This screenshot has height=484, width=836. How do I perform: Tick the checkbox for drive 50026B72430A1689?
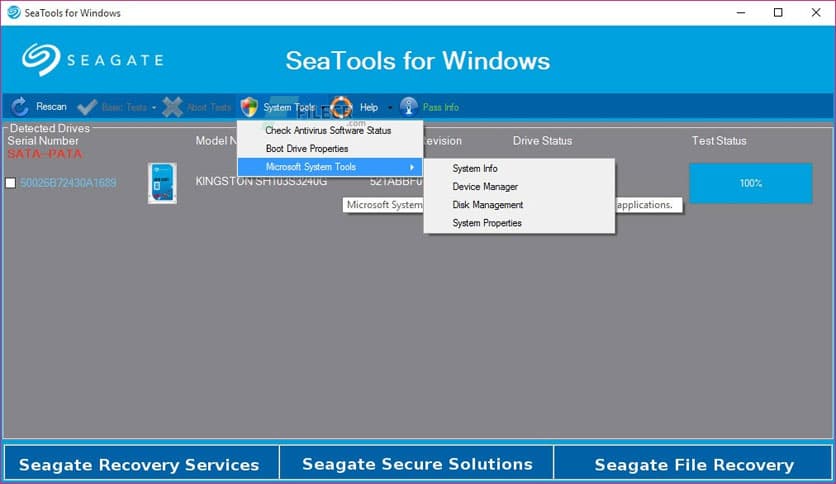tap(10, 183)
